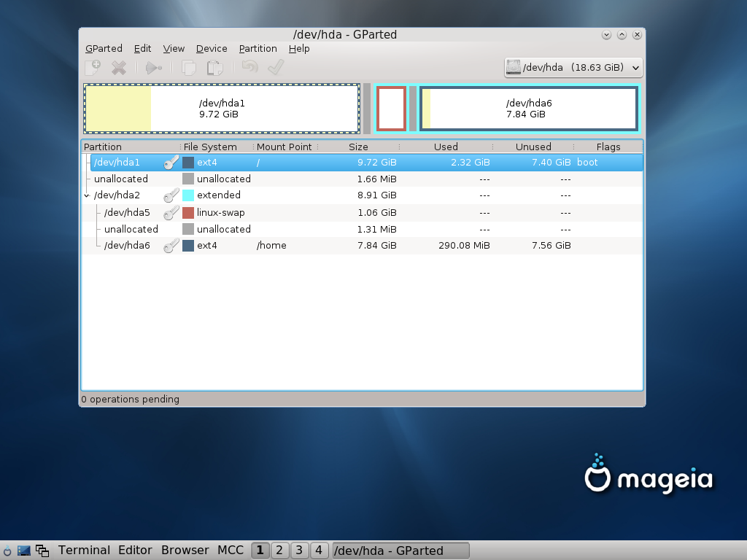The image size is (747, 560).
Task: Click the Delete partition X icon
Action: tap(119, 68)
